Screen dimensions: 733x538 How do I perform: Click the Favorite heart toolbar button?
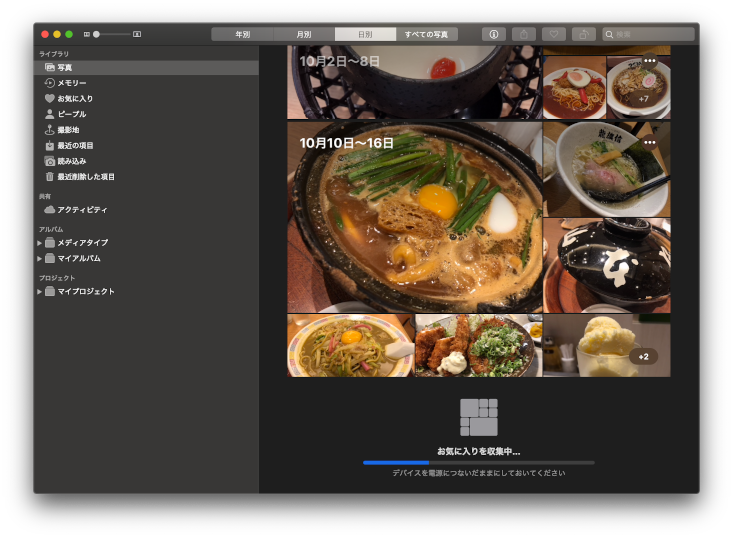pos(553,34)
